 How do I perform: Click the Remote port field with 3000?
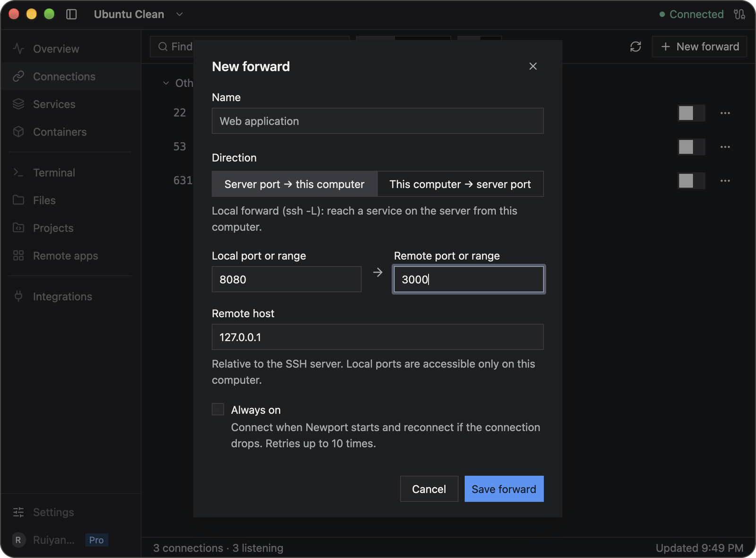coord(468,279)
